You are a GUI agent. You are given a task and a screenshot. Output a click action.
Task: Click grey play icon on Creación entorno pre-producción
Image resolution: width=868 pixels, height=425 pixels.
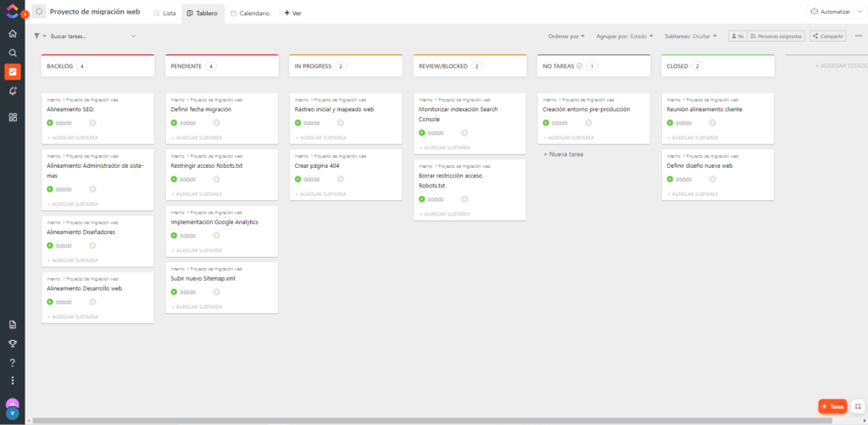coord(588,123)
